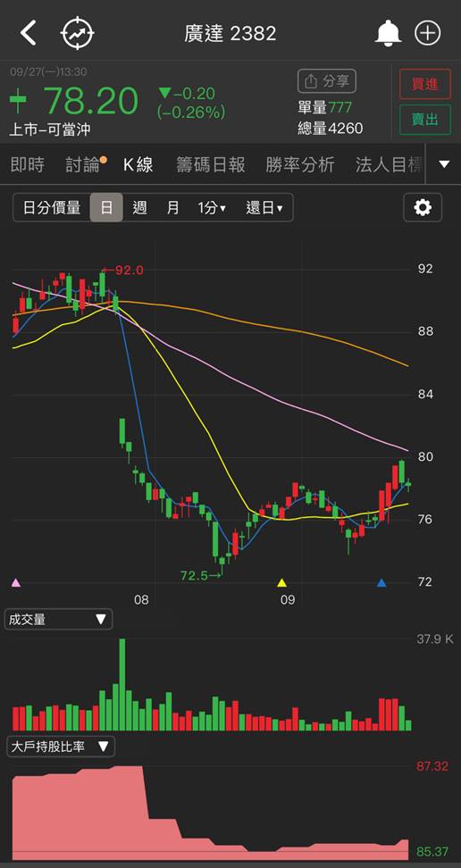Open the 還日 adjustment dropdown
This screenshot has height=868, width=461.
click(x=264, y=208)
